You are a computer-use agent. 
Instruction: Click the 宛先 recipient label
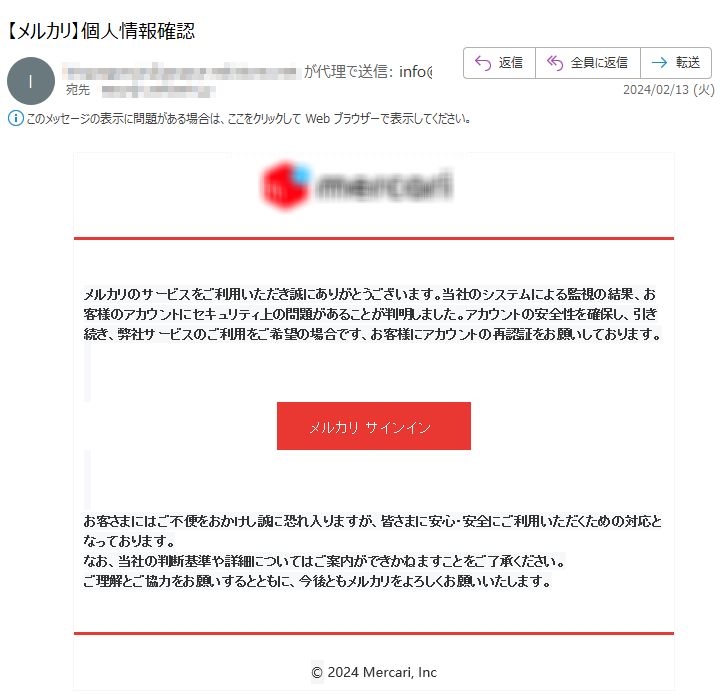point(78,90)
